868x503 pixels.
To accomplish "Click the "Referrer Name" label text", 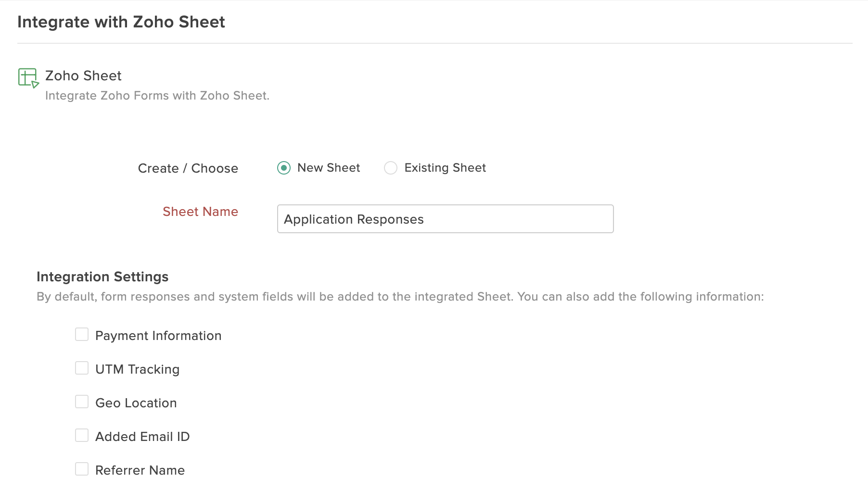I will pyautogui.click(x=140, y=470).
